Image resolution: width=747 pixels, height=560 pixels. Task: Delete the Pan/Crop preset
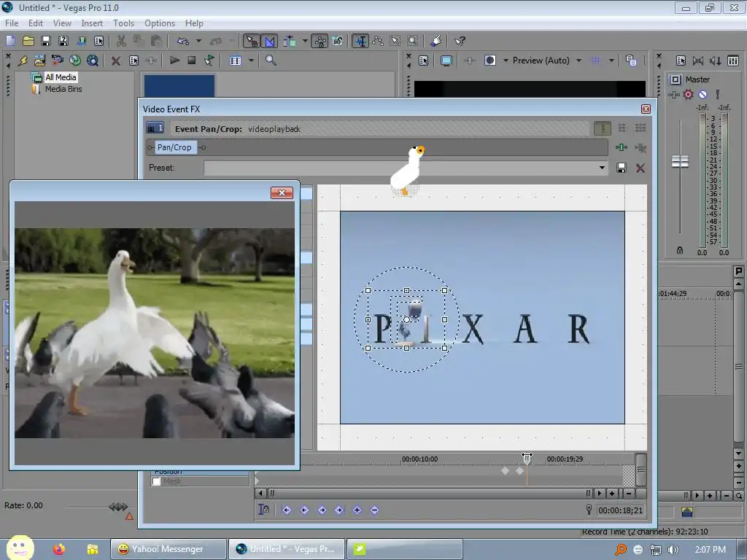pyautogui.click(x=640, y=168)
